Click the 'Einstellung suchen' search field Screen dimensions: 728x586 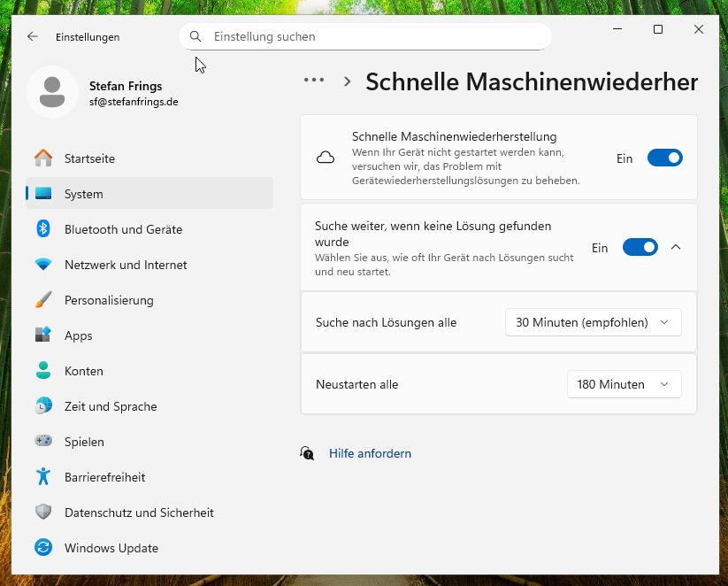point(365,36)
